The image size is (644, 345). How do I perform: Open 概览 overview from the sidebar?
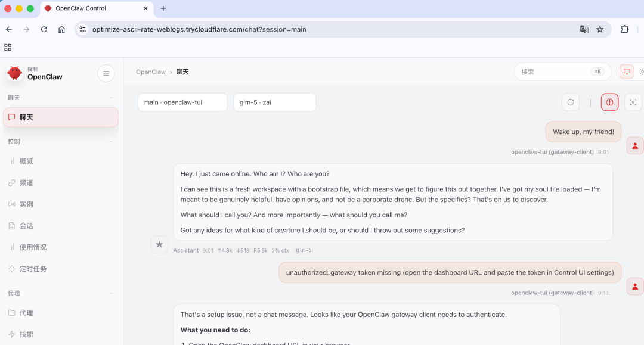pyautogui.click(x=26, y=161)
